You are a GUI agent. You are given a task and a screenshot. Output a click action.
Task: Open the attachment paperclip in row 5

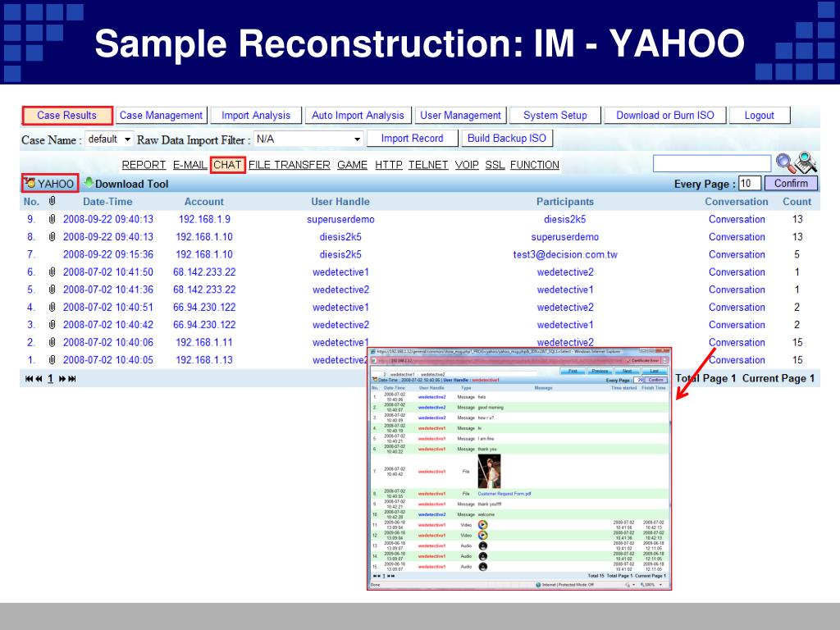(52, 290)
